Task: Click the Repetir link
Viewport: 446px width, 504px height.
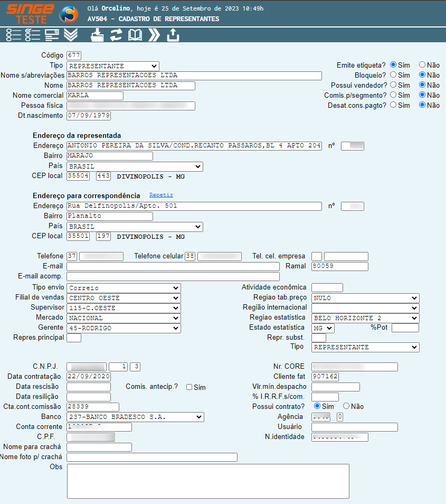Action: (161, 195)
